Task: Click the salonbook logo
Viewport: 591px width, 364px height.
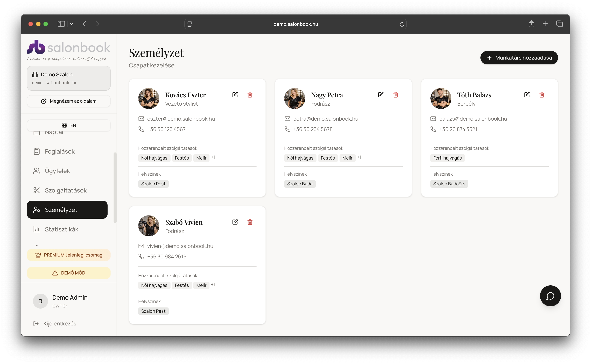Action: [x=69, y=47]
